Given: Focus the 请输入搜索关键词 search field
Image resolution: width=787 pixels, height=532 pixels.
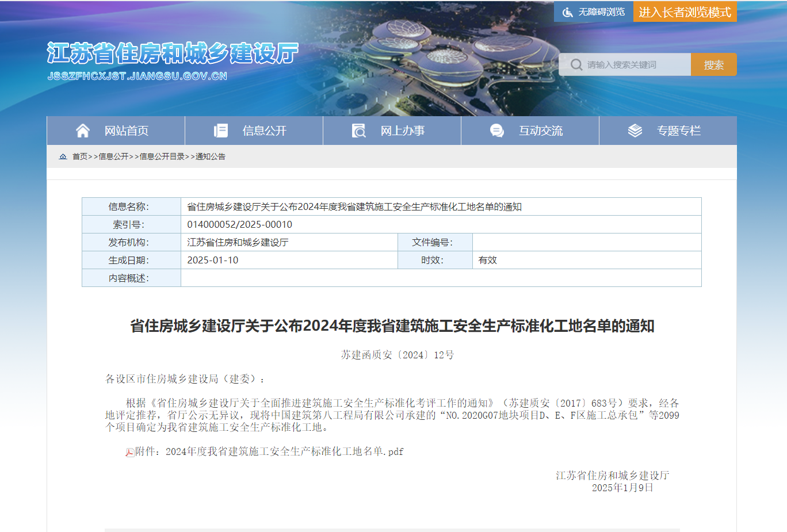Looking at the screenshot, I should click(625, 64).
